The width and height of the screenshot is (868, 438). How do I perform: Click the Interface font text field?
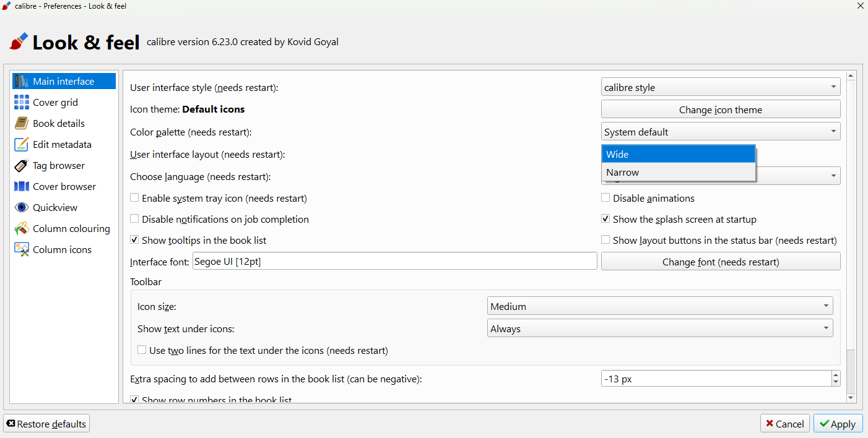[394, 262]
